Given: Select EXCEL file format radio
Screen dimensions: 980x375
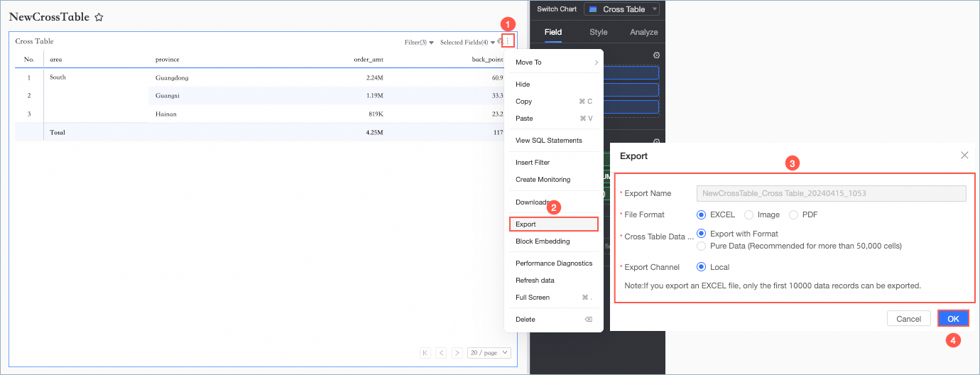Looking at the screenshot, I should point(702,214).
